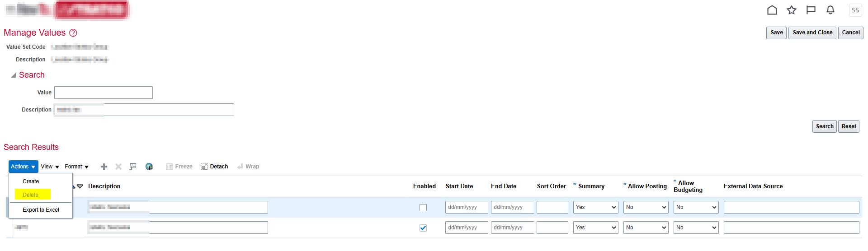The image size is (868, 251).
Task: Go to the Home icon
Action: tap(772, 10)
